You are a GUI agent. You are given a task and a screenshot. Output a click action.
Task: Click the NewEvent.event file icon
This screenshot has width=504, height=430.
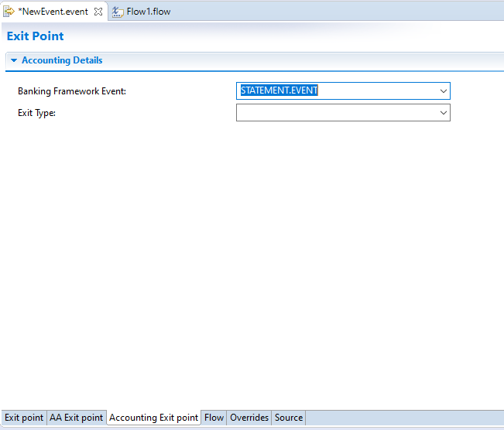click(x=9, y=12)
